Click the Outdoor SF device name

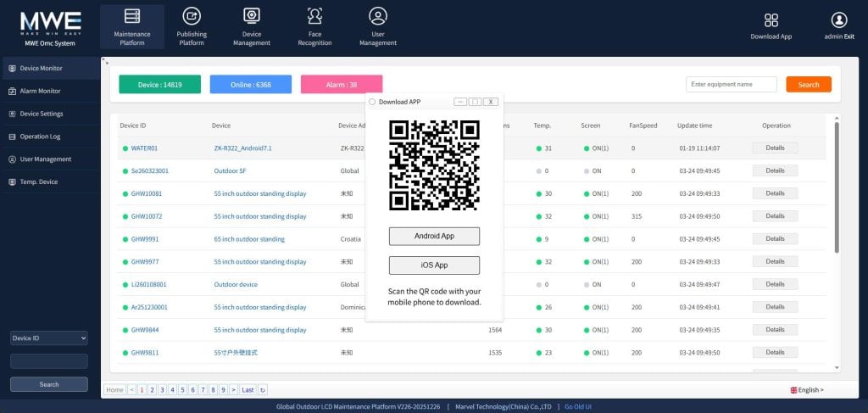point(231,171)
